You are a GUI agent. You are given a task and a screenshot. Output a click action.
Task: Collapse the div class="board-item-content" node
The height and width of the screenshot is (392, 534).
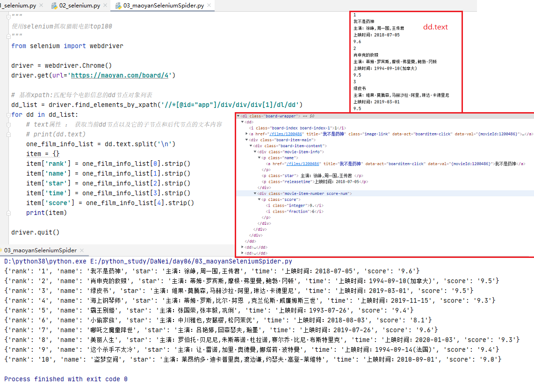pyautogui.click(x=251, y=146)
